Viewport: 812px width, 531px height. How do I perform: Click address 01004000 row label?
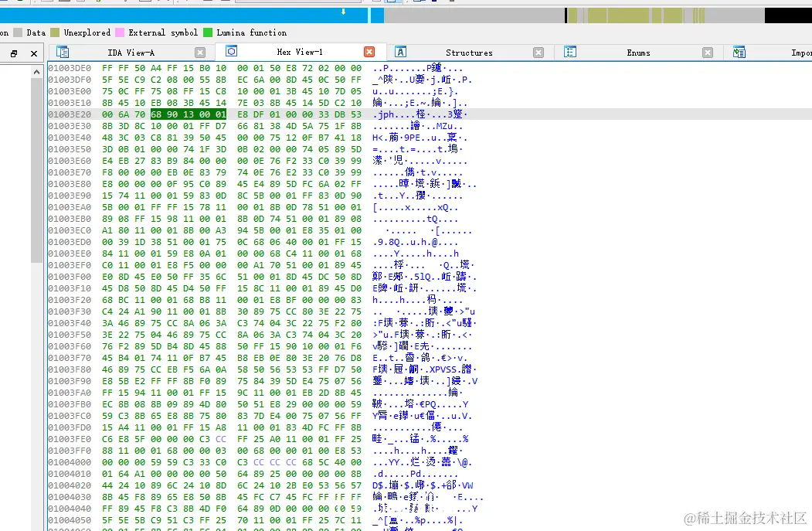tap(70, 462)
